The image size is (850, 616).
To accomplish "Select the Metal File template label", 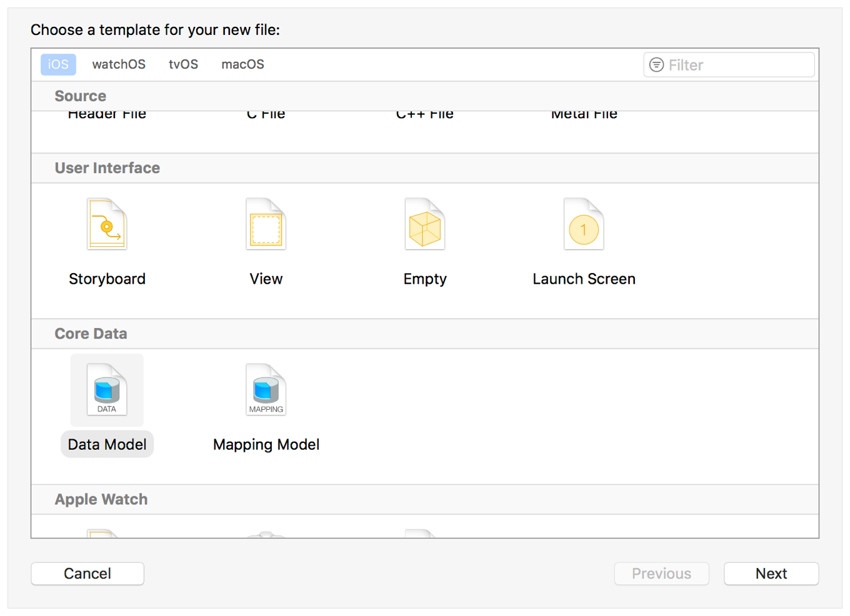I will (584, 115).
